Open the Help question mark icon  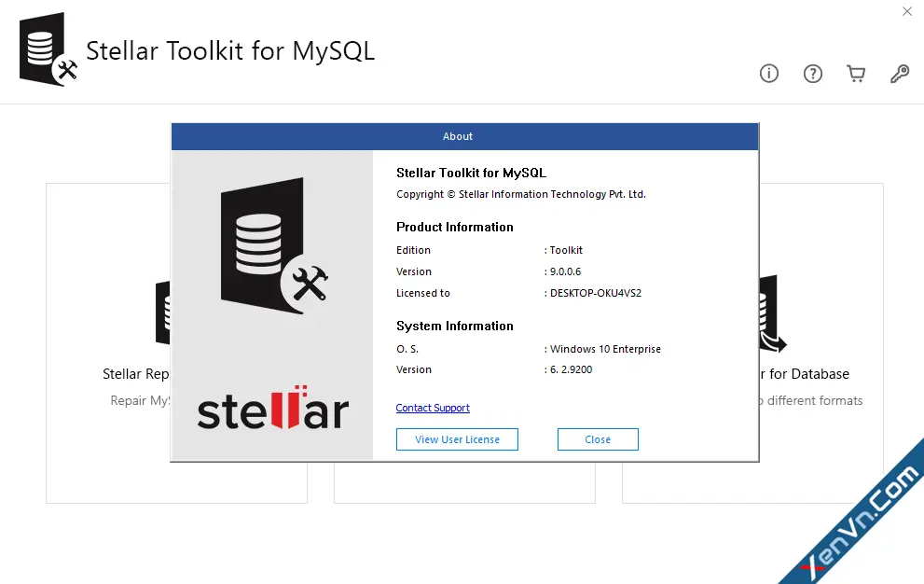(813, 74)
